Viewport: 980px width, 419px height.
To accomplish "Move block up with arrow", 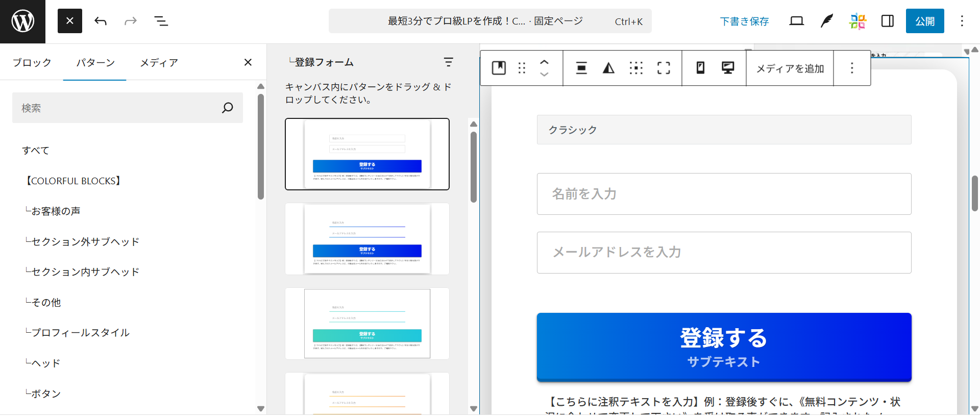I will [544, 62].
